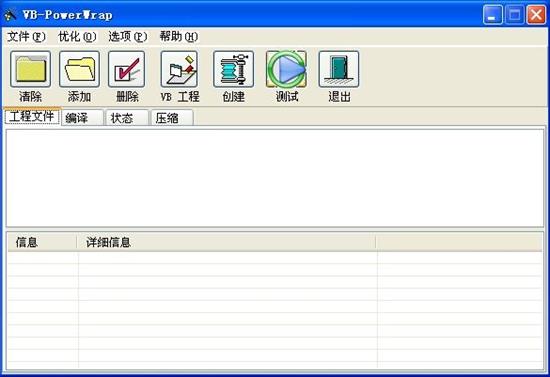The width and height of the screenshot is (550, 377).
Task: Click the 详细信息 column header
Action: pos(227,242)
